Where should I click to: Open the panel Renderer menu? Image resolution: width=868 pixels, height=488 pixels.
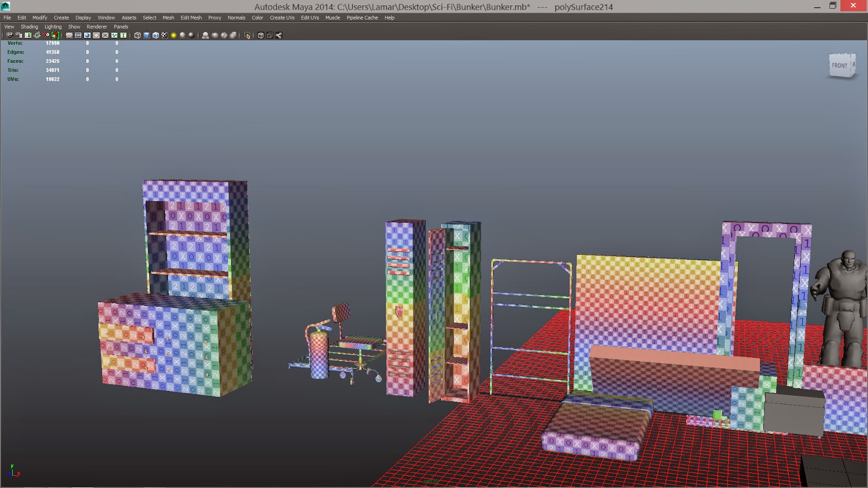(x=97, y=27)
